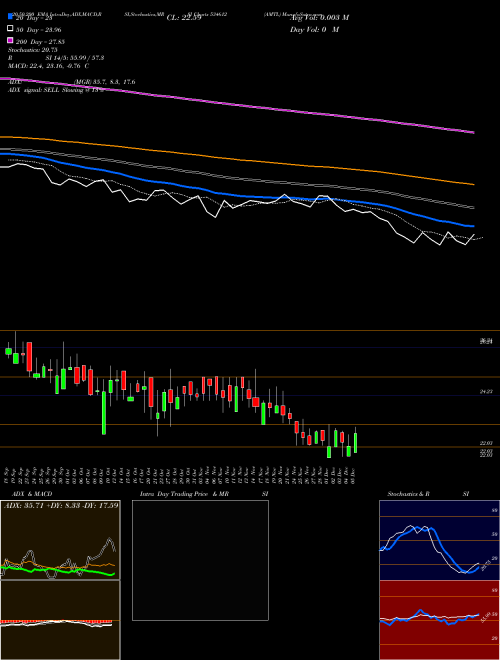Screen dimensions: 500x660
Task: Open the MACD histogram mini chart
Action: 60,620
